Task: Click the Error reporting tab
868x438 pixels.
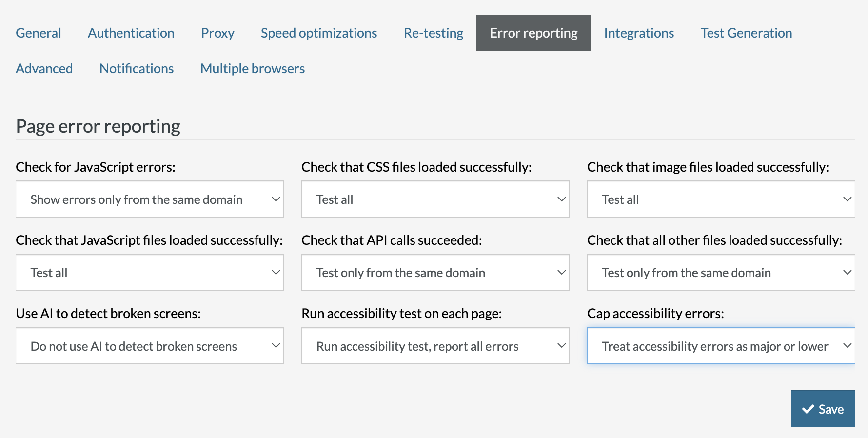Action: (x=533, y=33)
